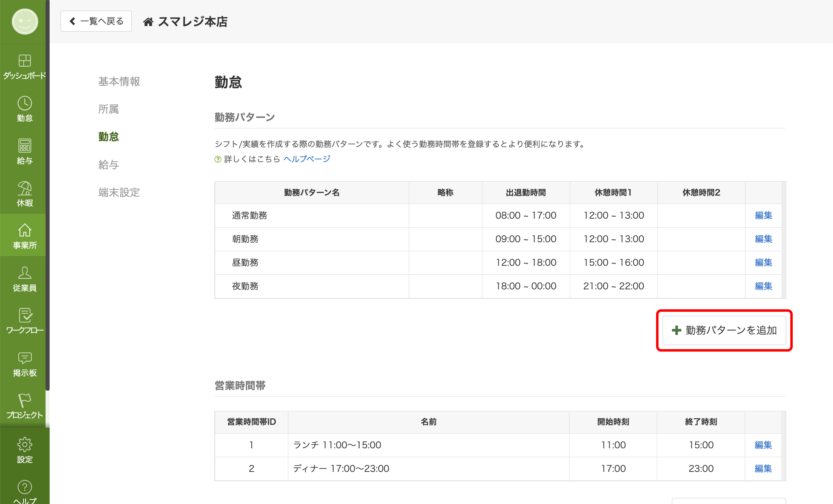Edit the 夜勤務 pattern row

pos(763,286)
